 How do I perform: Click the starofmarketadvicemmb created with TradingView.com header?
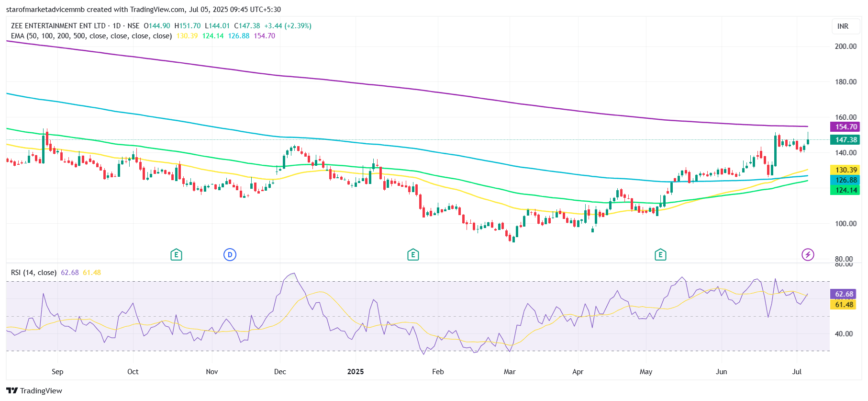144,10
